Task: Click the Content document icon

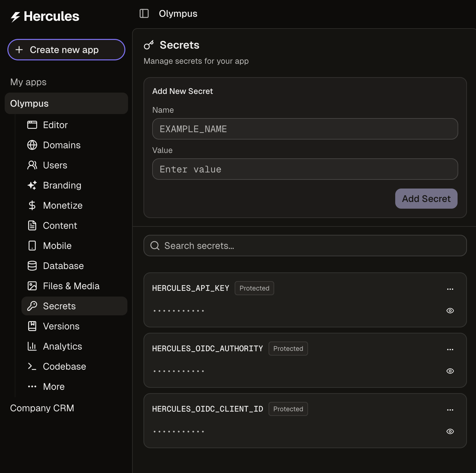Action: coord(32,225)
